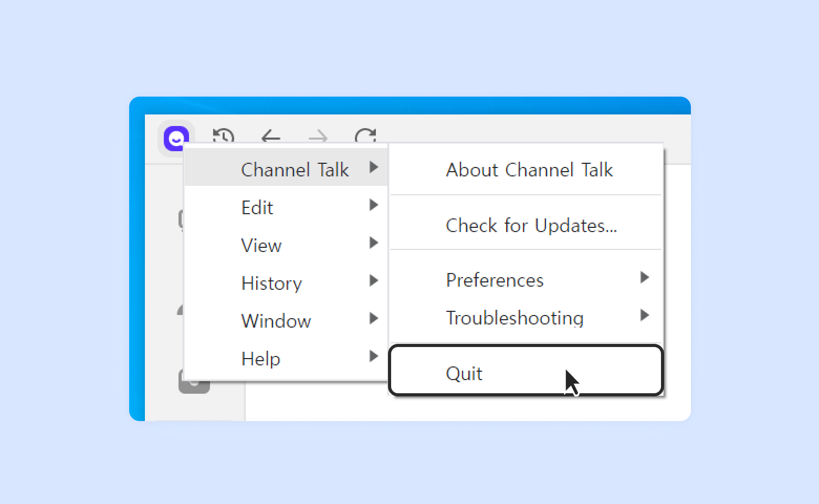
Task: Expand the Edit submenu arrow
Action: [374, 205]
